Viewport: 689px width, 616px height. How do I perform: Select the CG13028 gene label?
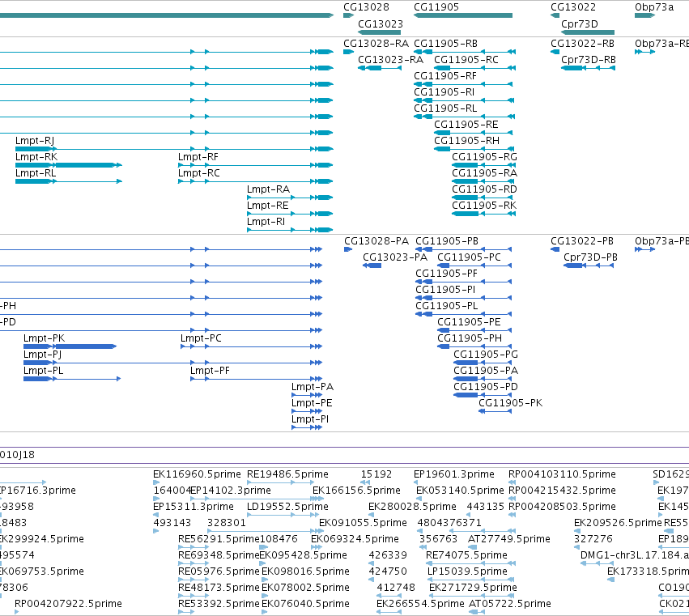[366, 7]
